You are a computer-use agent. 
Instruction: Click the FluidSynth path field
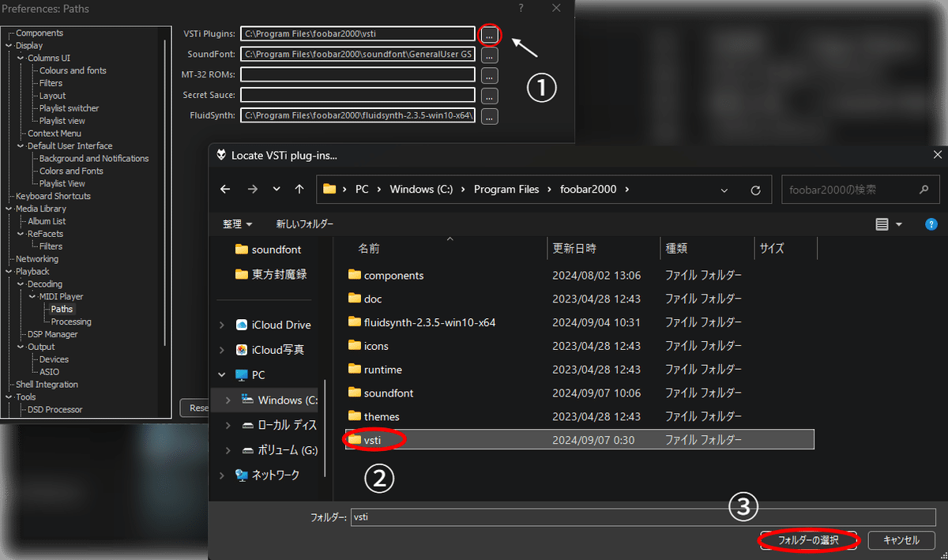(358, 115)
